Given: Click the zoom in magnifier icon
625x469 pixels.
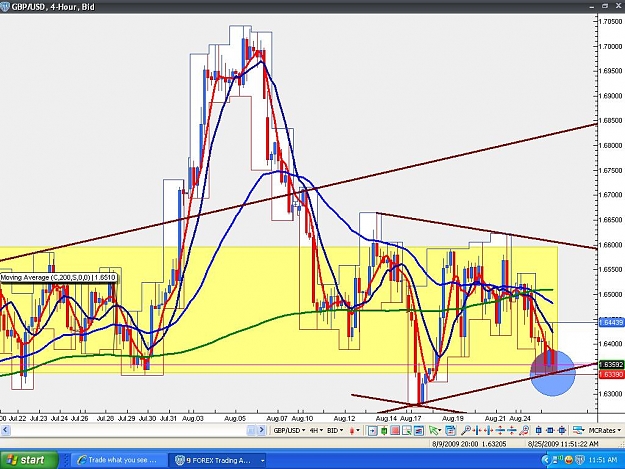Looking at the screenshot, I should point(466,430).
